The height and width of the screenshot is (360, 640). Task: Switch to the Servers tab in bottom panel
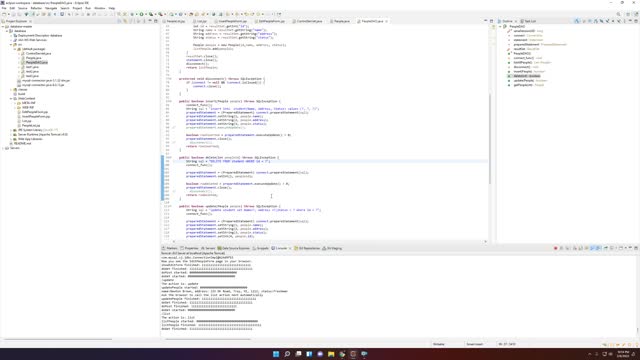208,248
